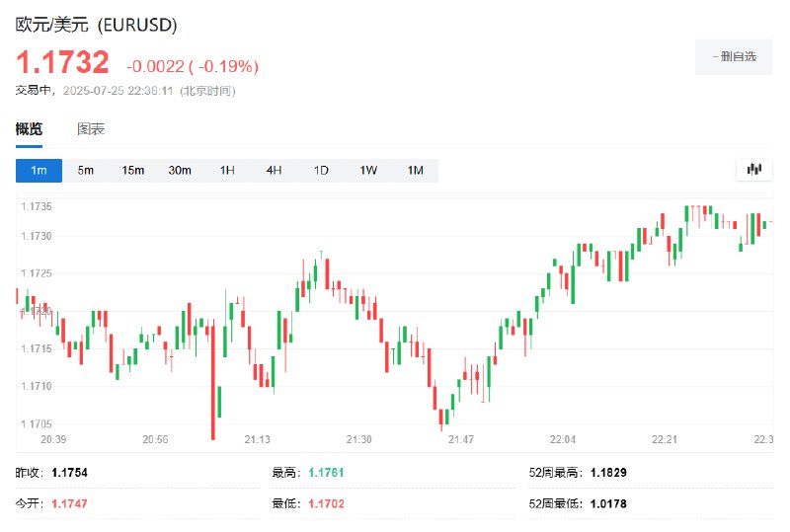Click the 1.1725 price axis label
790x532 pixels.
pyautogui.click(x=37, y=273)
